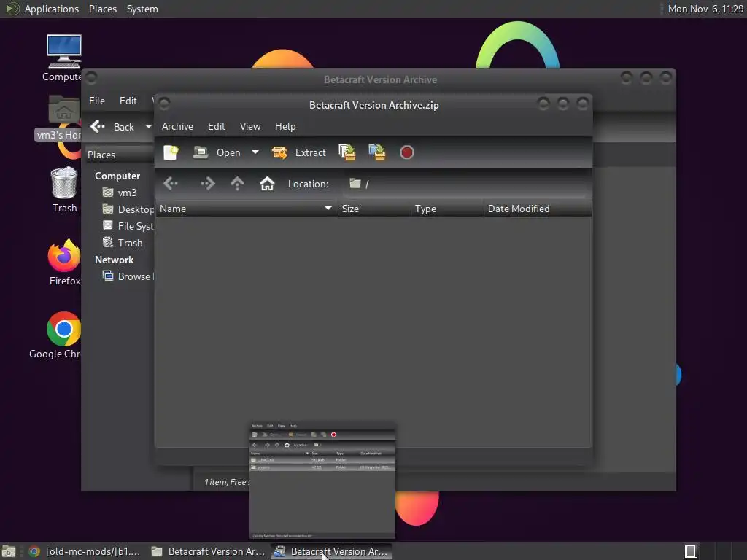Click the red Stop icon in toolbar
Viewport: 747px width, 560px height.
(407, 152)
